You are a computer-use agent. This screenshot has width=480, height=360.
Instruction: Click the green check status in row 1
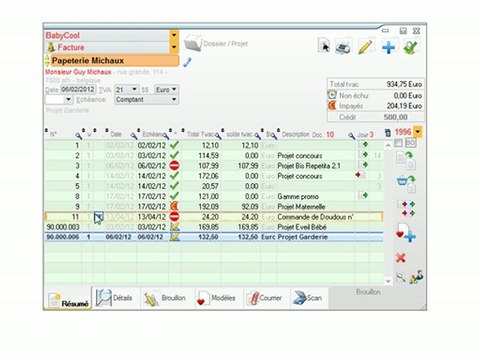(x=174, y=145)
